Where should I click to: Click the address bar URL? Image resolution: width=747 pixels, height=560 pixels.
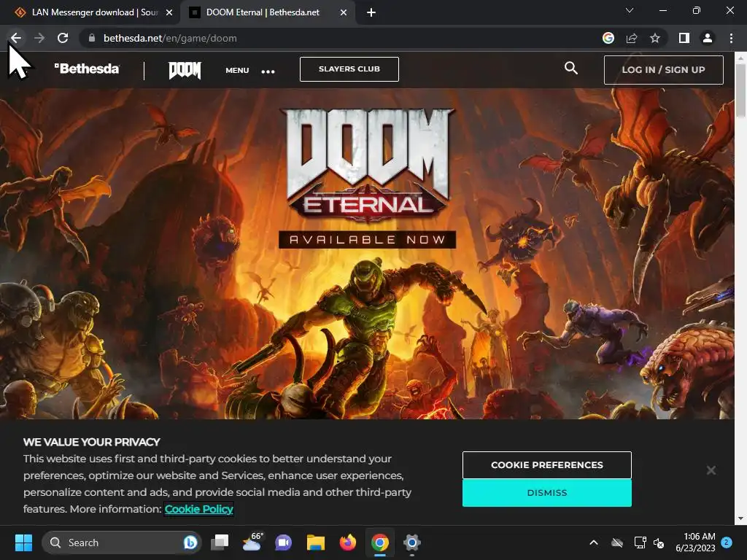tap(170, 38)
